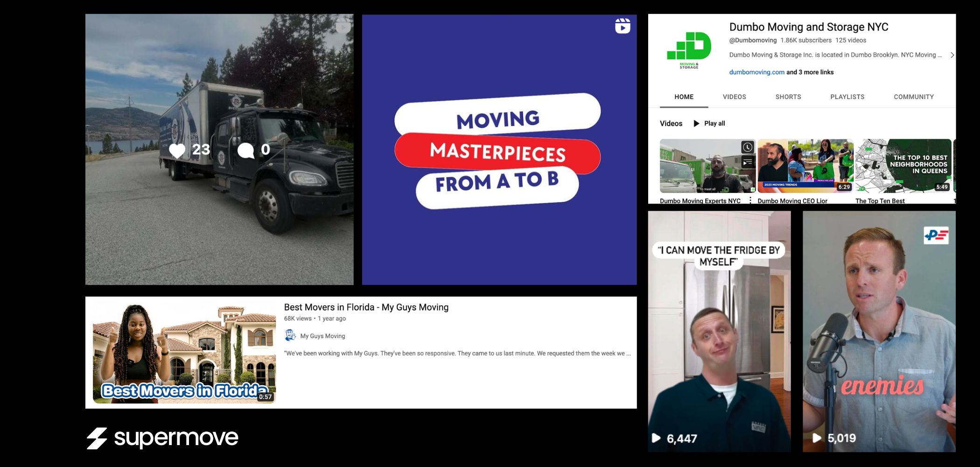Open 'Best Movers in Florida - My Guys Moving' title
Screen dimensions: 980x467
pos(366,307)
